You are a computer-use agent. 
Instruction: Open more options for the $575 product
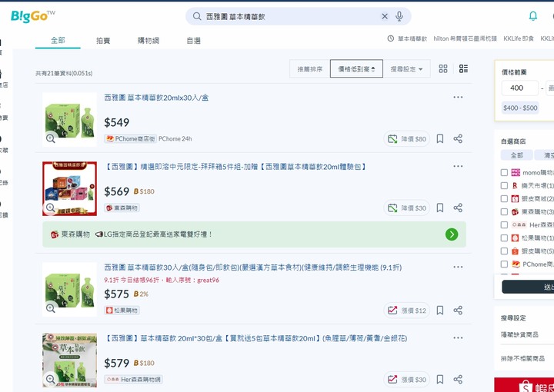point(458,267)
